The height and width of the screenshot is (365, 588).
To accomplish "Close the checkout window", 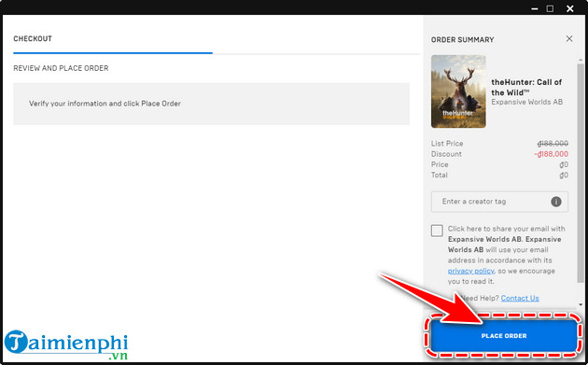I will pos(570,8).
